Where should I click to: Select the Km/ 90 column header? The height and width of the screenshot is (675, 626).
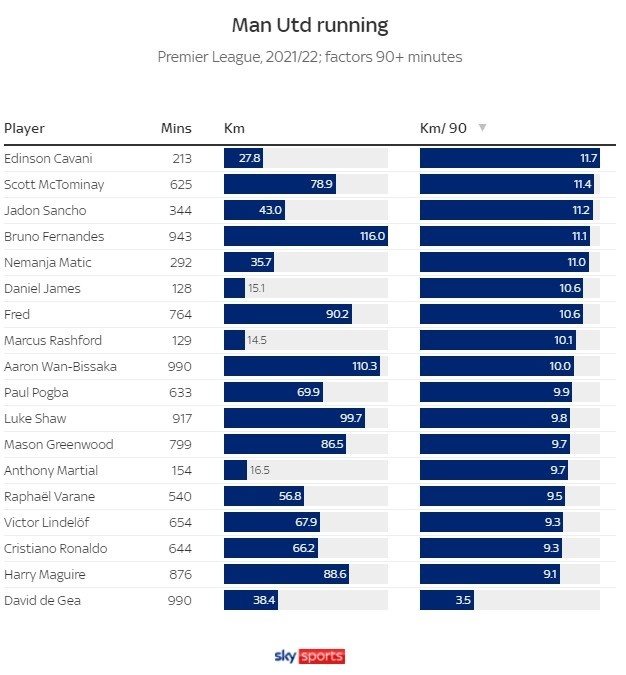click(x=443, y=128)
